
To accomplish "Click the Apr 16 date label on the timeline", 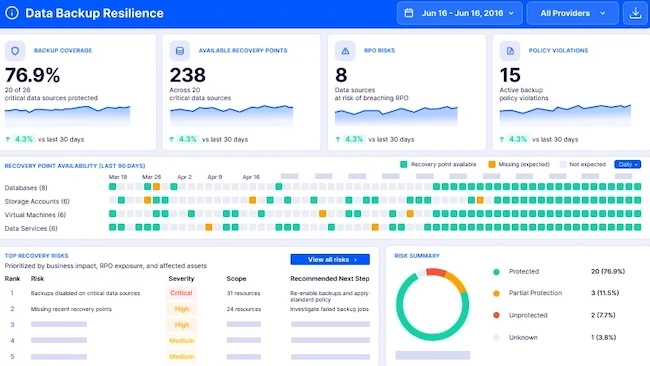I will (251, 177).
